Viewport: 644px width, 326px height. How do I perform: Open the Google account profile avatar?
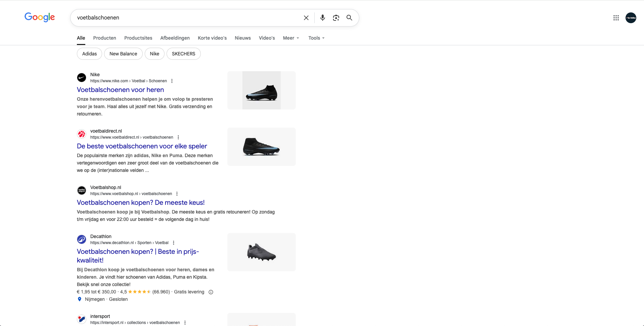pos(631,18)
